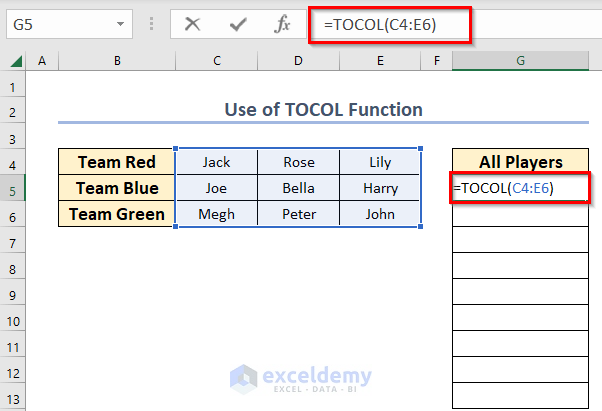Select the cell containing Jack
The image size is (602, 411).
point(216,162)
